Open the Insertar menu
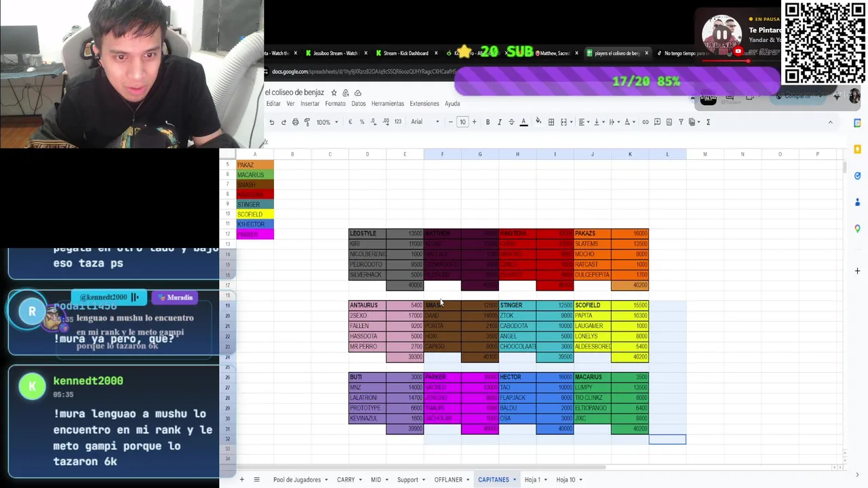868x488 pixels. [x=310, y=104]
